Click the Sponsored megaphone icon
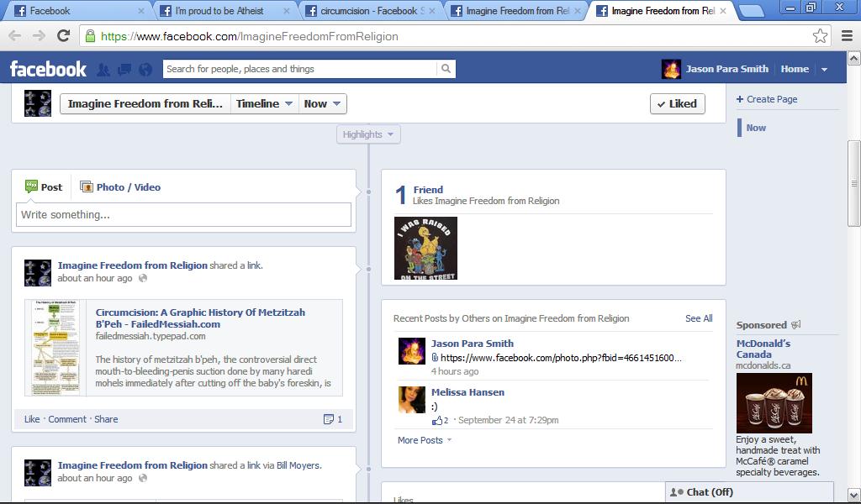 click(796, 325)
